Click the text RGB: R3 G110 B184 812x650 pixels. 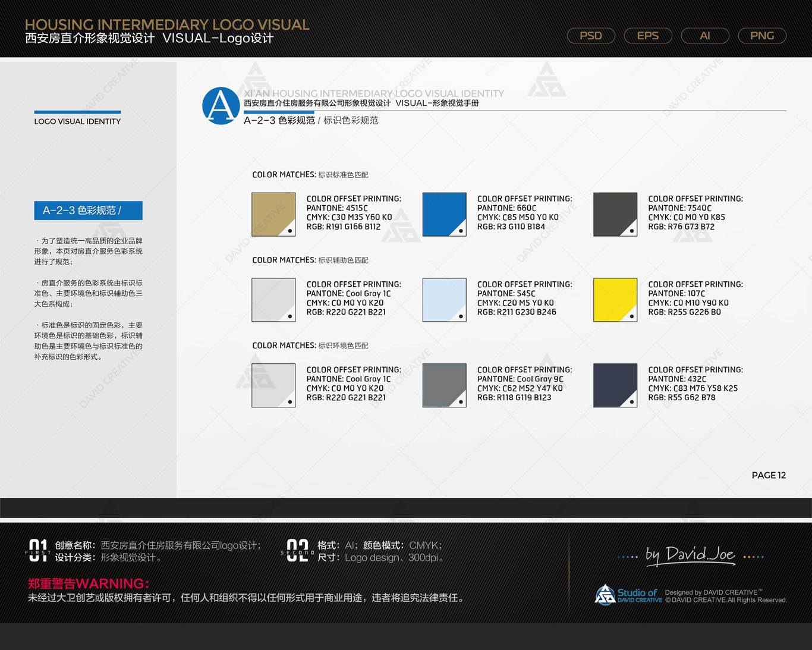click(511, 227)
